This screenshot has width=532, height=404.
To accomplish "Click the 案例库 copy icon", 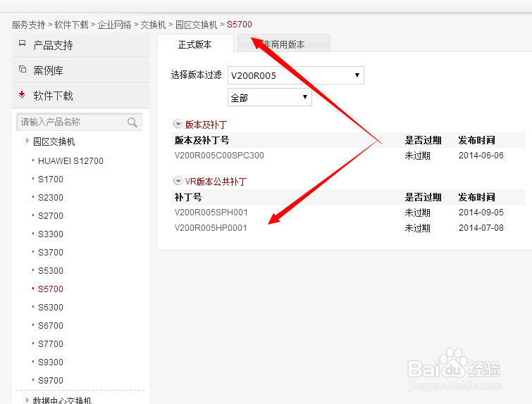I will 23,69.
